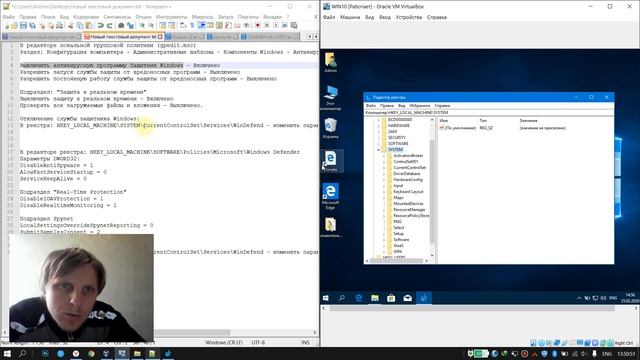Click the Start button in the VM taskbar
Image resolution: width=640 pixels, height=360 pixels.
pos(326,298)
